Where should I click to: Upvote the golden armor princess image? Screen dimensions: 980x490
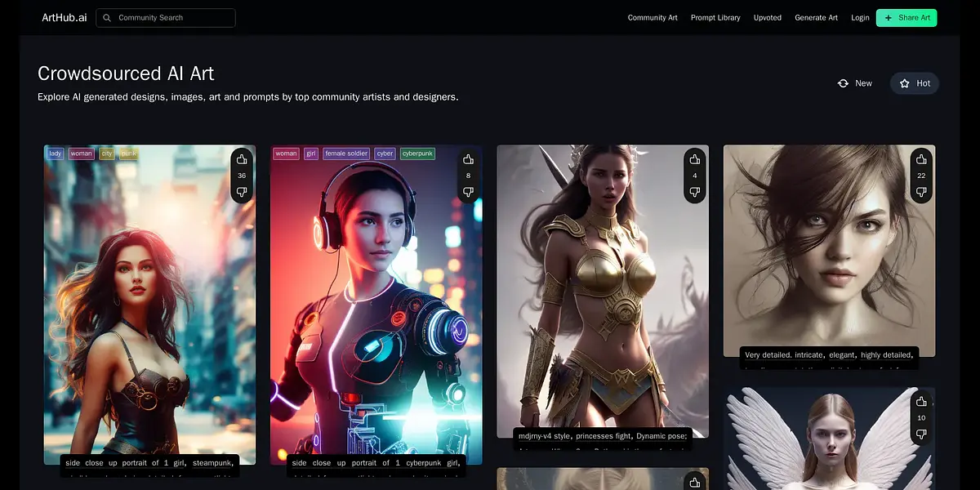point(695,159)
